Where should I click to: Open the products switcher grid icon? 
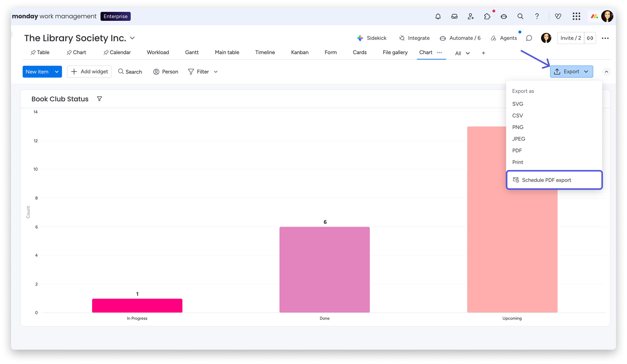576,16
